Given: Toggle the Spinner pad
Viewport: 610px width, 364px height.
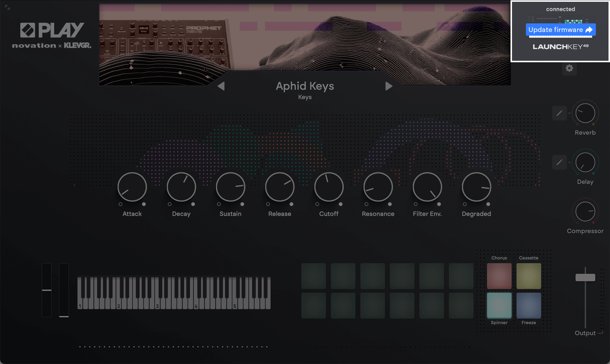Looking at the screenshot, I should pos(499,305).
